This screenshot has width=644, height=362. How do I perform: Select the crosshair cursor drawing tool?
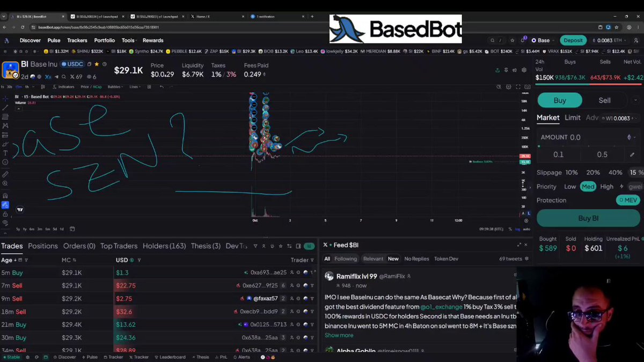click(x=5, y=99)
